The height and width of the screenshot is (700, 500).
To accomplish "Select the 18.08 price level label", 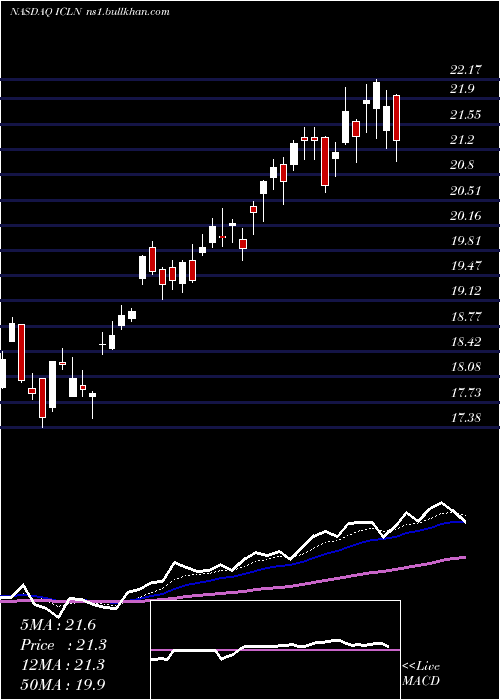I will 466,367.
